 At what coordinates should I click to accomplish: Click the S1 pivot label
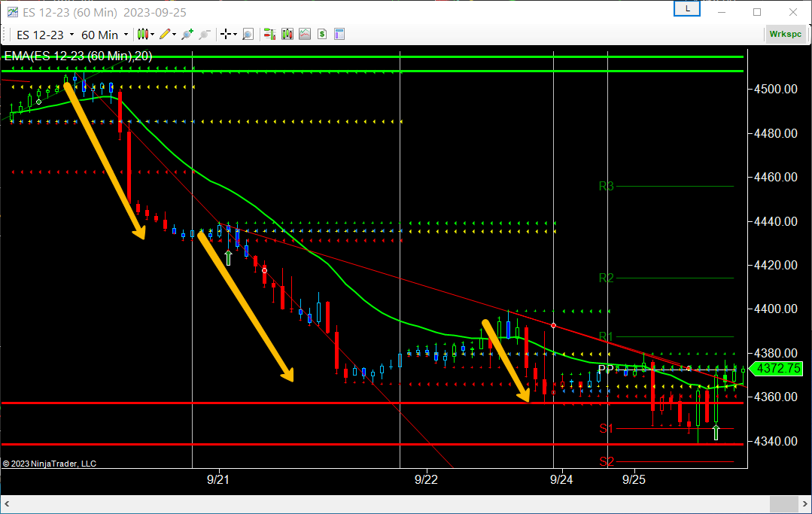(607, 428)
